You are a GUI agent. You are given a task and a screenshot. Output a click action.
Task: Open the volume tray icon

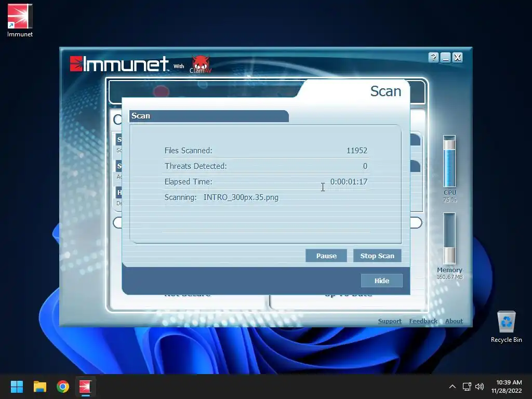tap(480, 387)
